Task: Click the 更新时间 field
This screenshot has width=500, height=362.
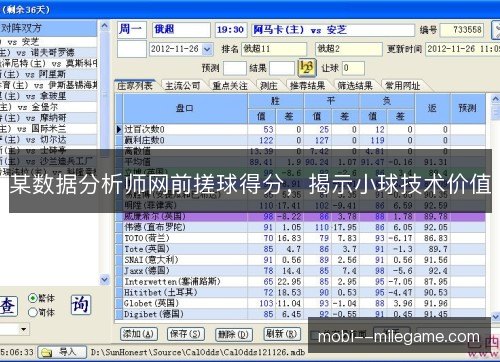Action: pyautogui.click(x=463, y=49)
